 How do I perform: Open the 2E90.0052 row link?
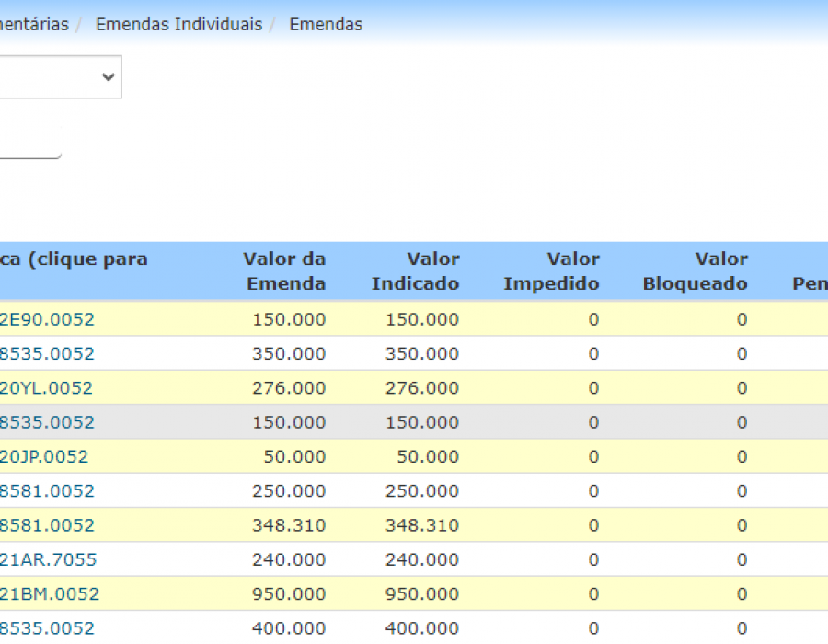[47, 319]
